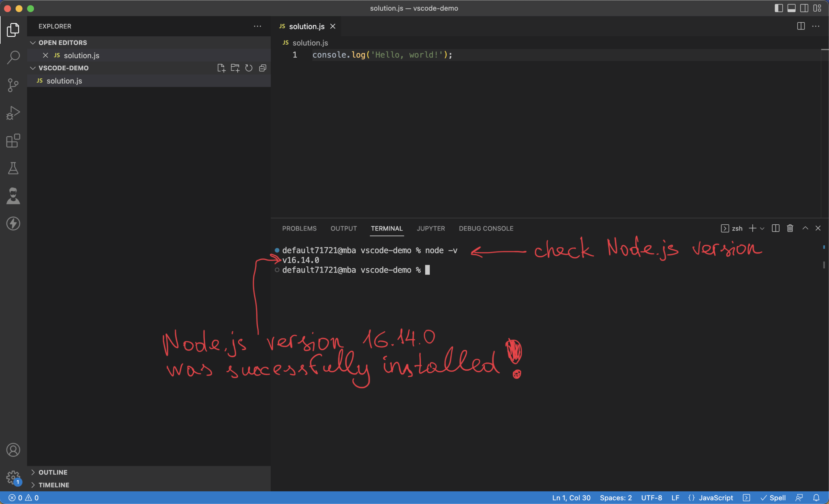829x504 pixels.
Task: Create a new file in the Explorer
Action: pos(221,68)
